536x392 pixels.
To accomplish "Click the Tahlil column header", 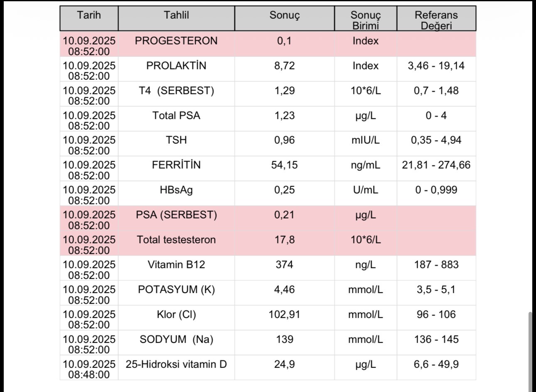I will pyautogui.click(x=176, y=15).
